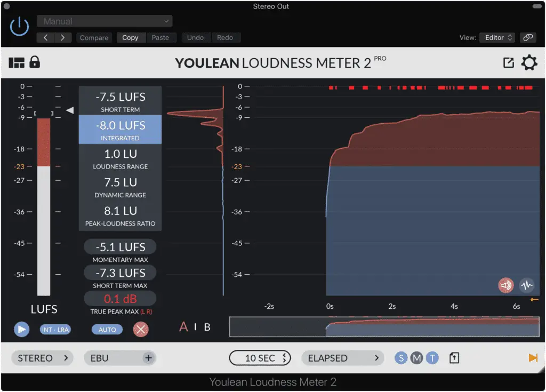Toggle the S short-term graph button
Screen dimensions: 546x392
(x=401, y=358)
